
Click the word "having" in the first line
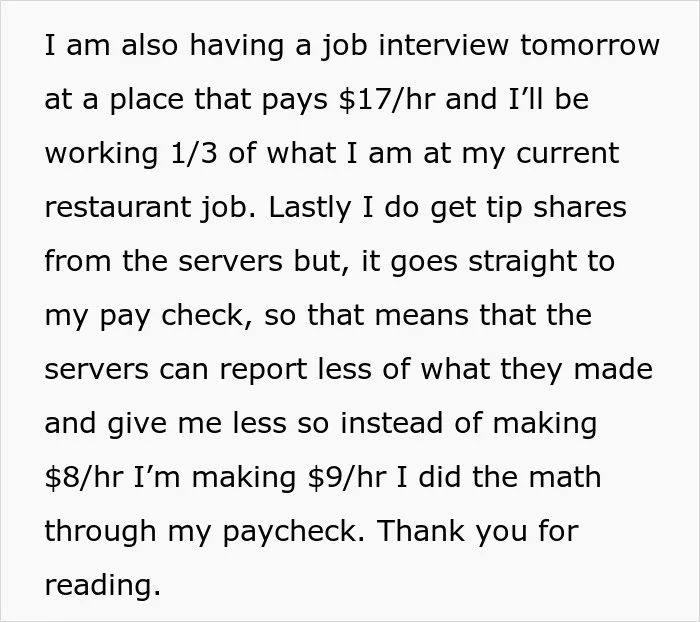pos(237,46)
